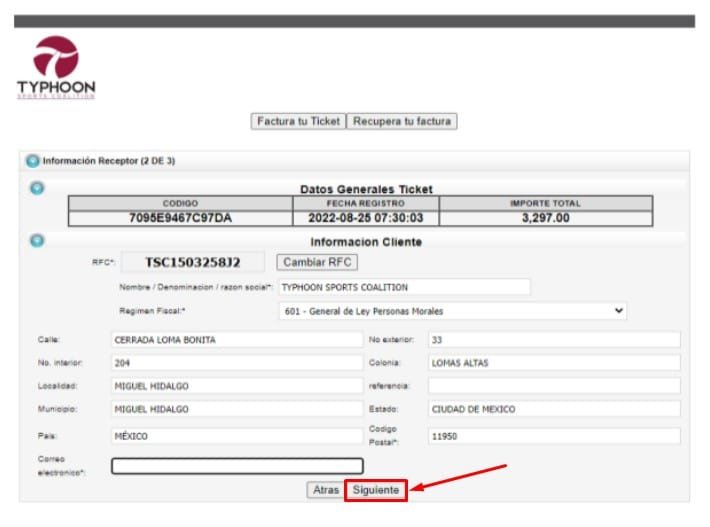Focus the Codigo Postal field
Image resolution: width=710 pixels, height=527 pixels.
click(x=554, y=436)
